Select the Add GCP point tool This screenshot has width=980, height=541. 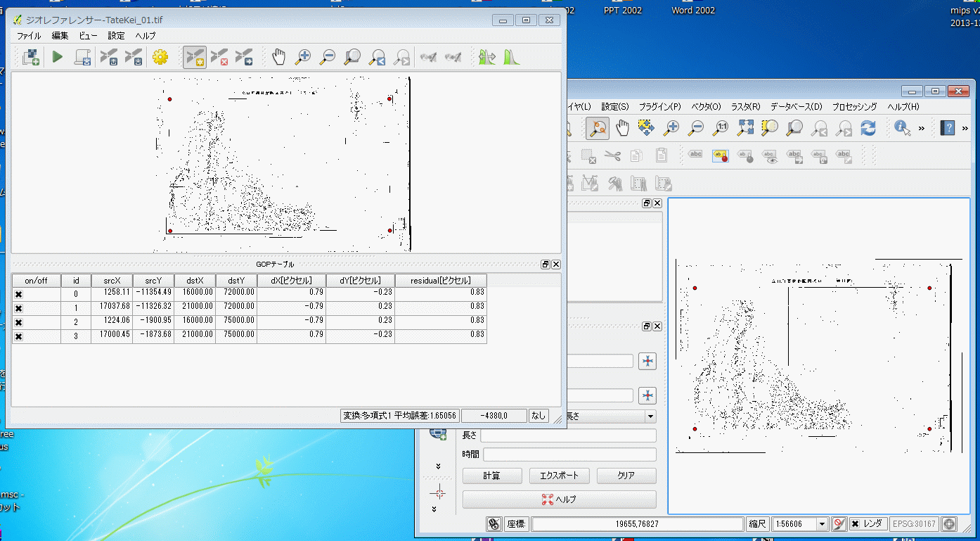(x=195, y=57)
